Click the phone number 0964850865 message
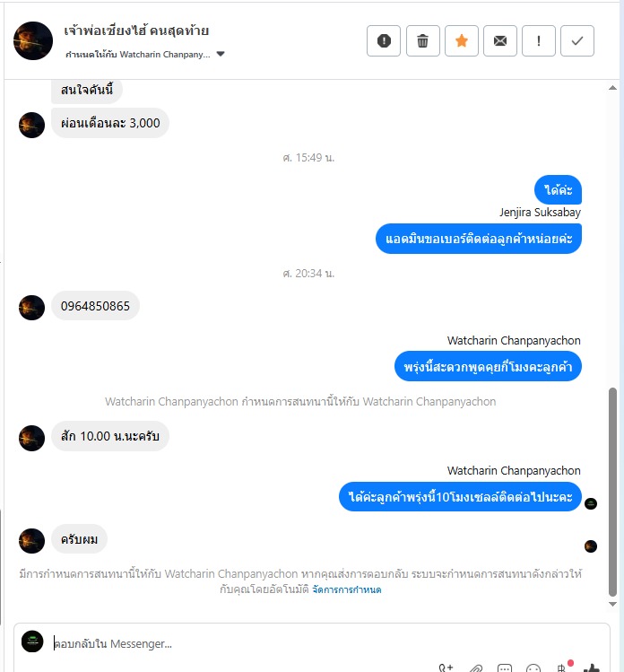 click(95, 306)
